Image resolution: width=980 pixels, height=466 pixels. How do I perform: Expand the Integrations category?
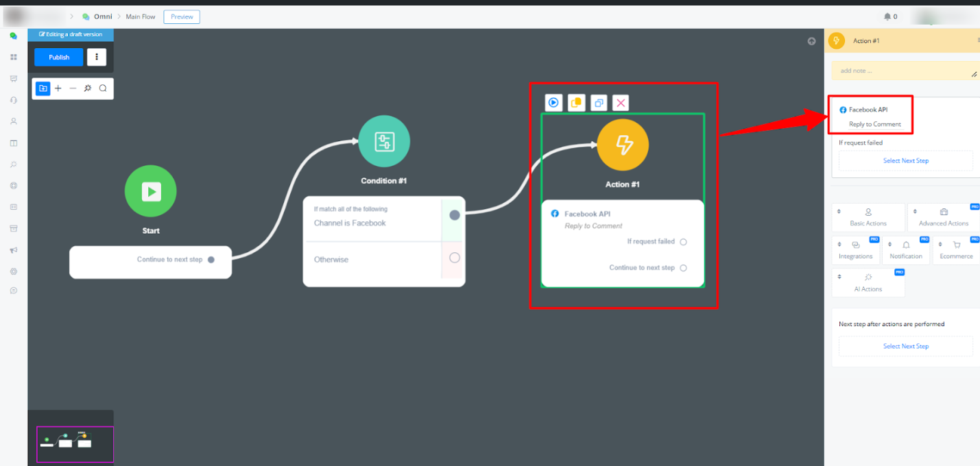point(855,250)
